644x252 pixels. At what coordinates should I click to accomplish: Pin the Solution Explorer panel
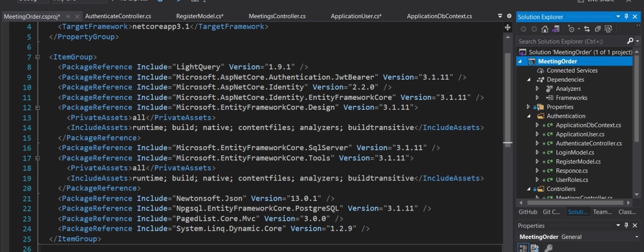pos(627,17)
